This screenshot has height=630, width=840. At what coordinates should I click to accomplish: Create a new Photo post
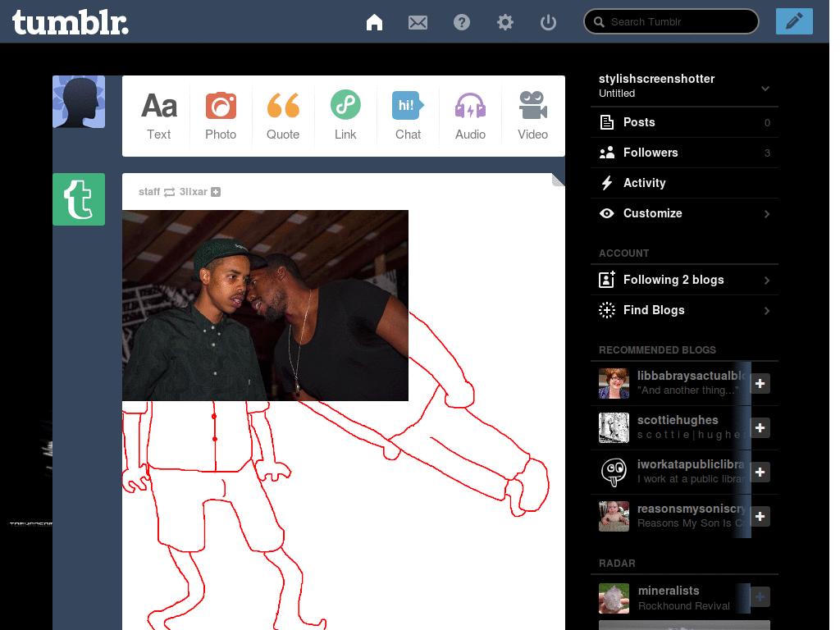[221, 116]
